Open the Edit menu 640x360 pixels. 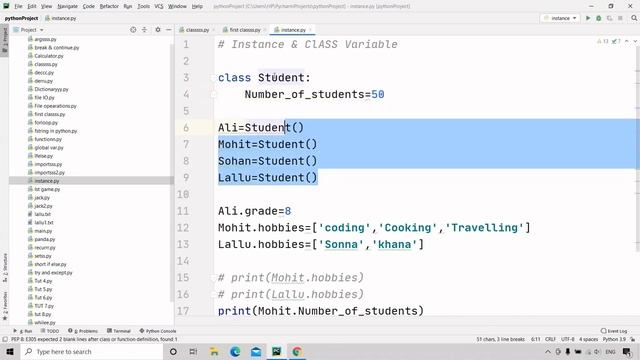coord(32,6)
